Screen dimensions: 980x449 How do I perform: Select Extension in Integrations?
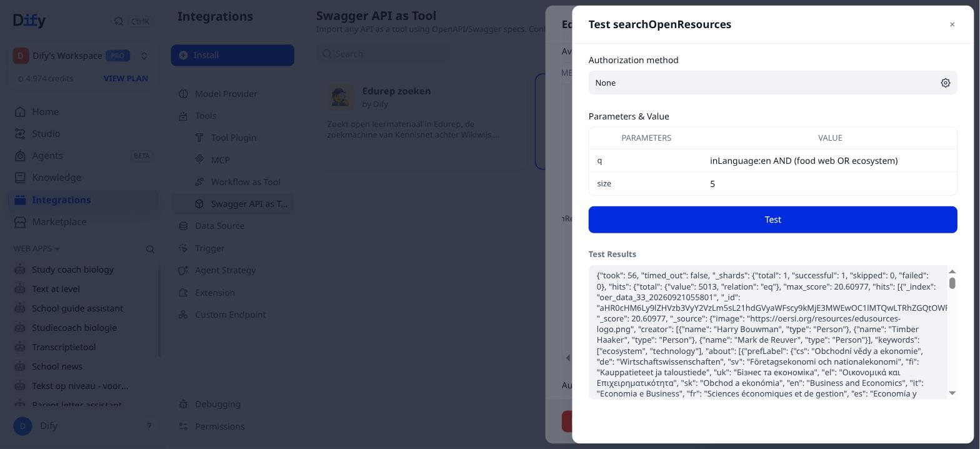[232, 293]
